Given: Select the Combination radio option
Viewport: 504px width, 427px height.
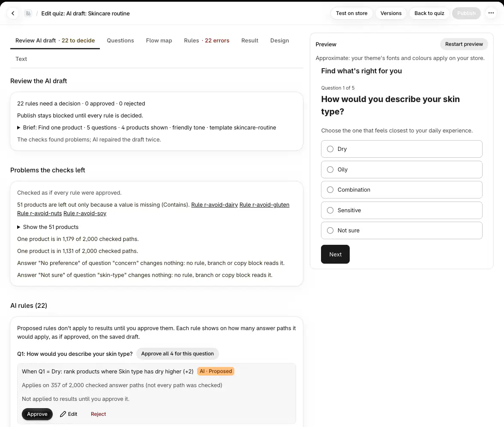Looking at the screenshot, I should click(x=402, y=189).
